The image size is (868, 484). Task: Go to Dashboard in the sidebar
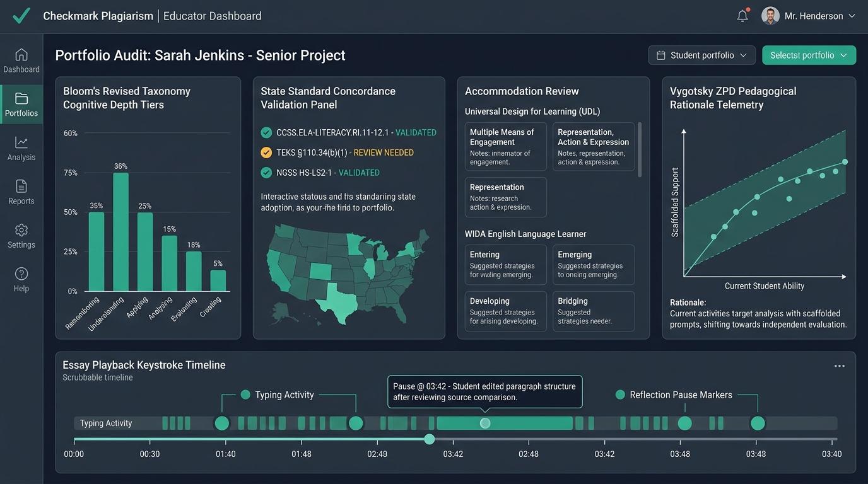[21, 60]
